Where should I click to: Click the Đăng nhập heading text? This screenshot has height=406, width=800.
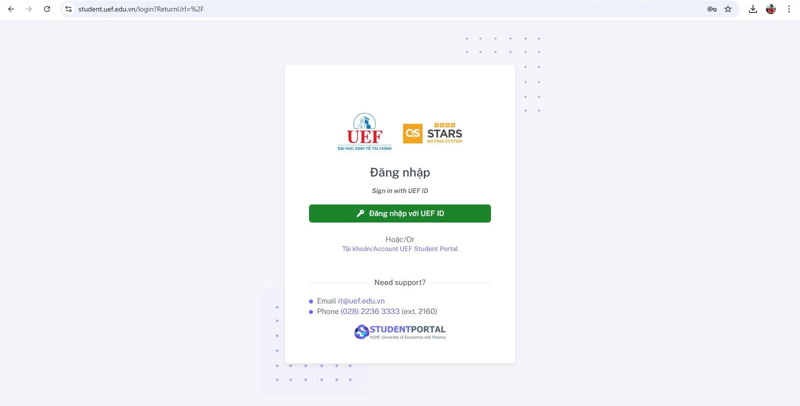400,173
